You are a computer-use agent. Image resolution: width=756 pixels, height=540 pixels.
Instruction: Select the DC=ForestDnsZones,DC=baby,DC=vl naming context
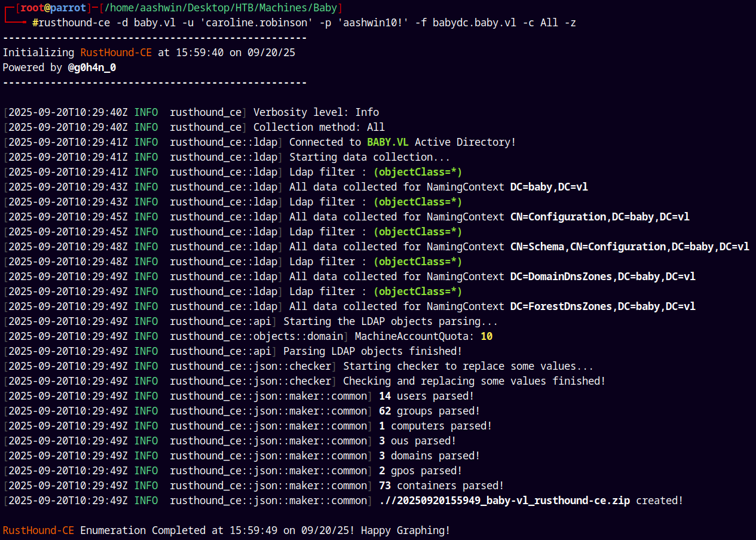(x=602, y=306)
